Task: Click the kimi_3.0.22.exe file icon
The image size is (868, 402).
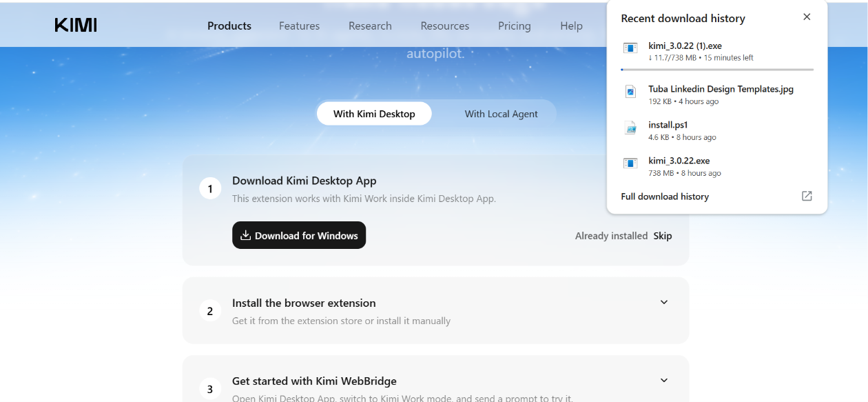Action: tap(630, 163)
